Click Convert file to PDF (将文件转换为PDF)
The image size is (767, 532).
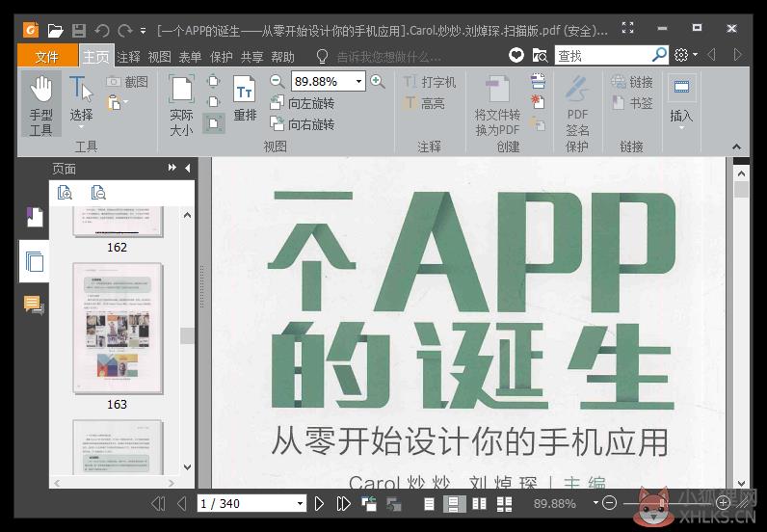coord(497,106)
